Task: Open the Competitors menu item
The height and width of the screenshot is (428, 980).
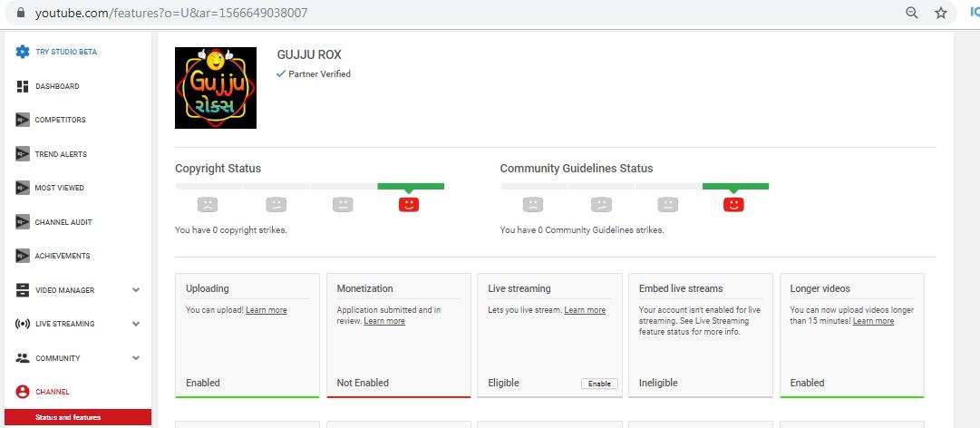Action: [x=60, y=120]
